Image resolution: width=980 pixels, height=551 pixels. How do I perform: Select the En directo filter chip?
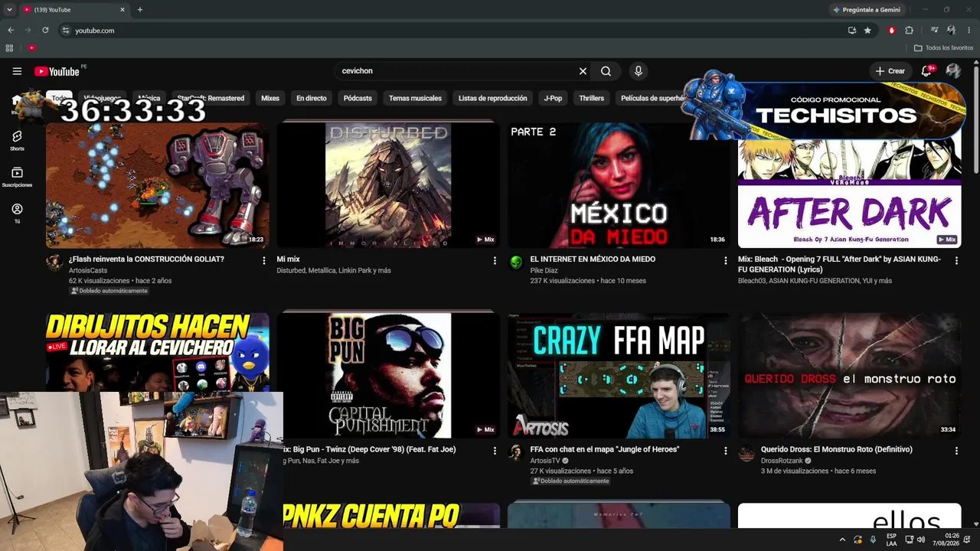coord(312,98)
